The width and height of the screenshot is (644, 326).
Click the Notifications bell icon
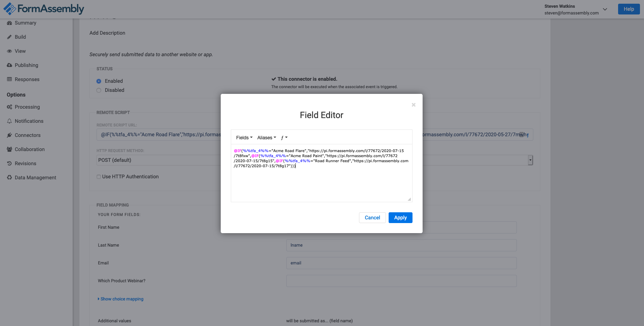(9, 121)
